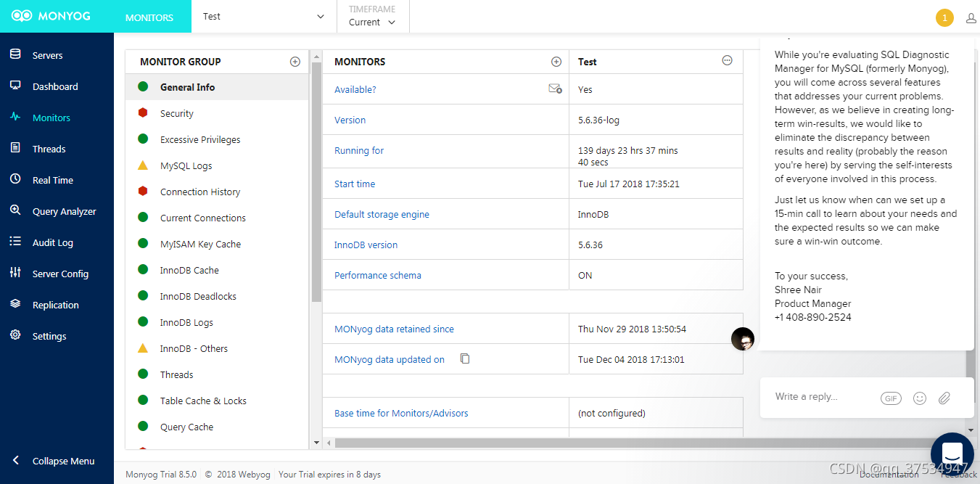This screenshot has width=980, height=484.
Task: Select Table Cache & Locks group
Action: pyautogui.click(x=217, y=401)
